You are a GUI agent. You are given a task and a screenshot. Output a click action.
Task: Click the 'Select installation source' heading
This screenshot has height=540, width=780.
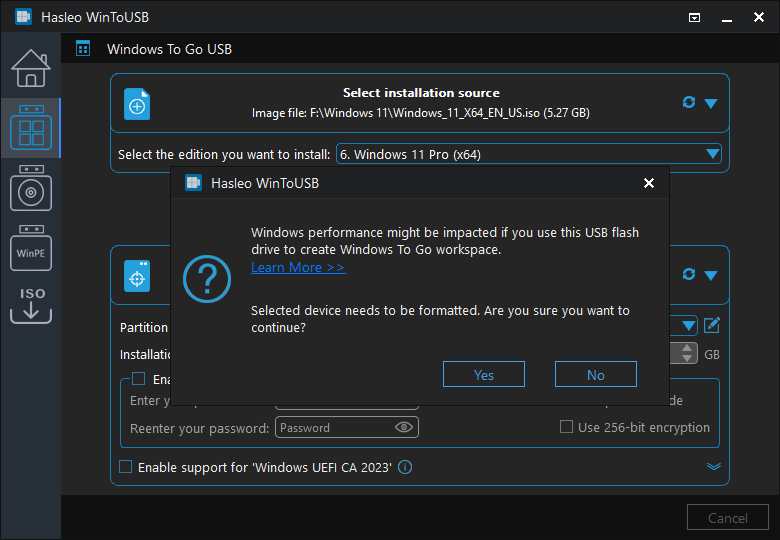point(421,93)
